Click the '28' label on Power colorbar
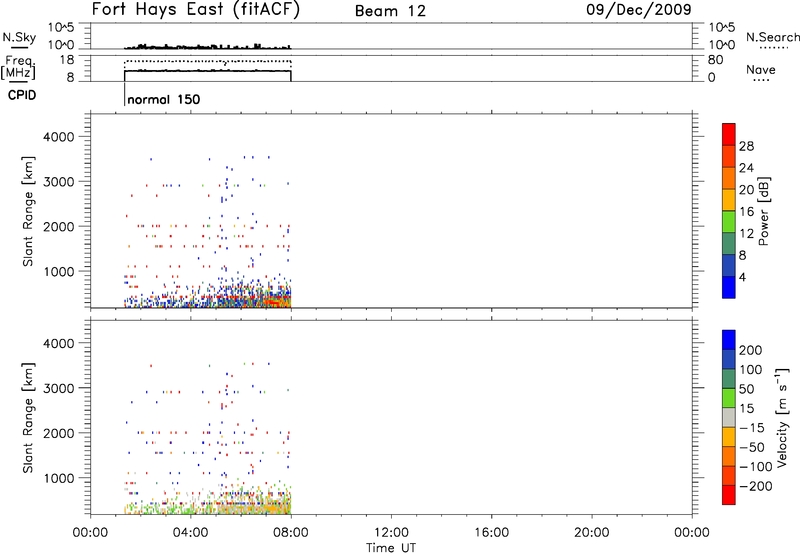 (x=746, y=146)
